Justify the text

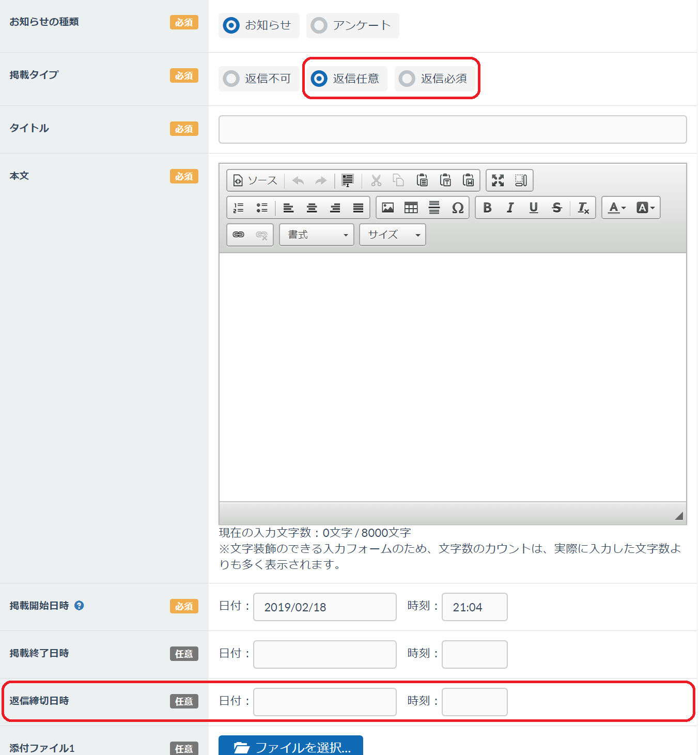pyautogui.click(x=358, y=208)
